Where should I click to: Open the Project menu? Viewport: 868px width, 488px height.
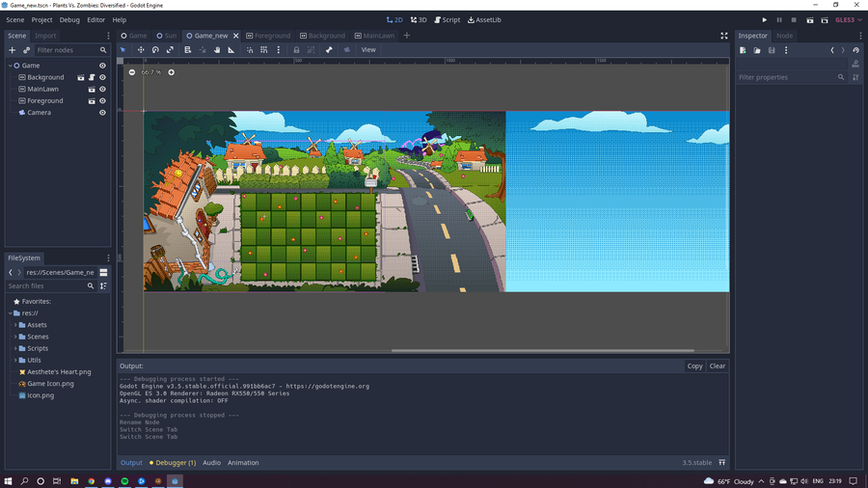click(41, 20)
